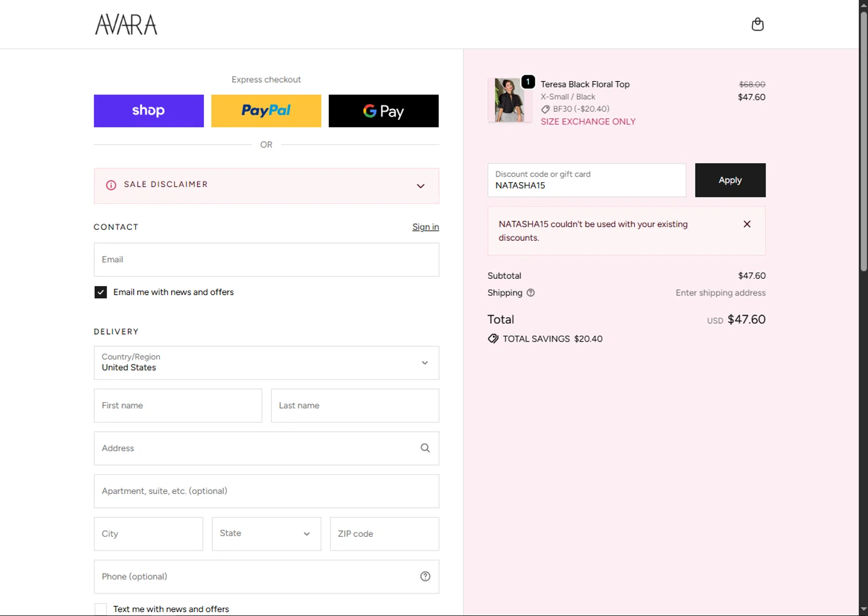Focus the Last name field
This screenshot has width=868, height=616.
355,405
